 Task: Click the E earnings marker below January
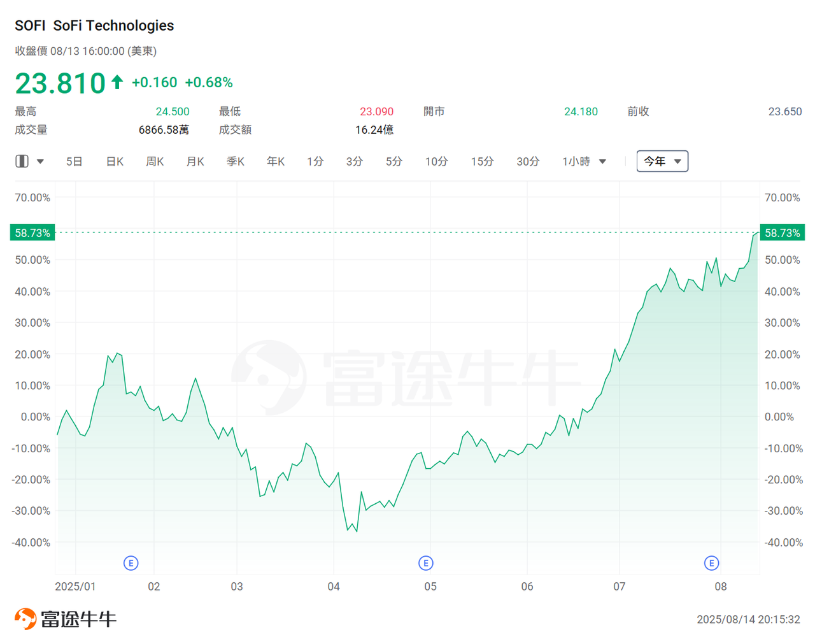coord(131,563)
